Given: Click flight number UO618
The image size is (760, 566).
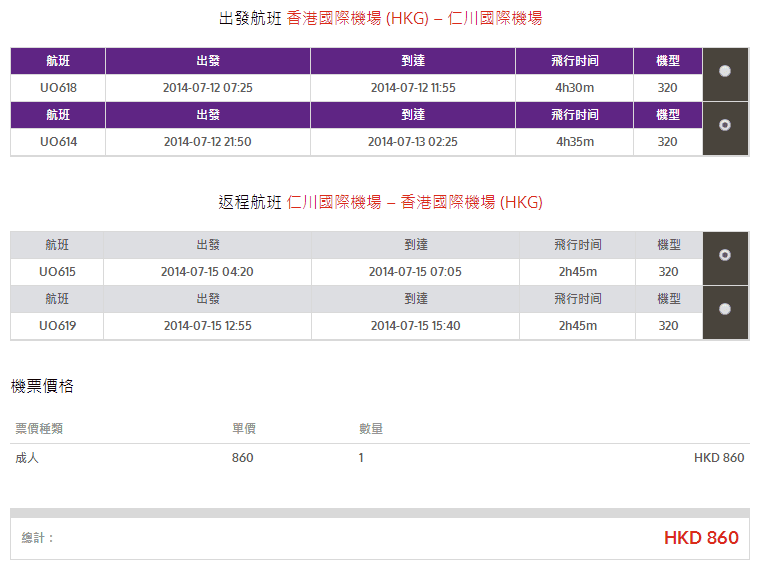Looking at the screenshot, I should pyautogui.click(x=58, y=88).
